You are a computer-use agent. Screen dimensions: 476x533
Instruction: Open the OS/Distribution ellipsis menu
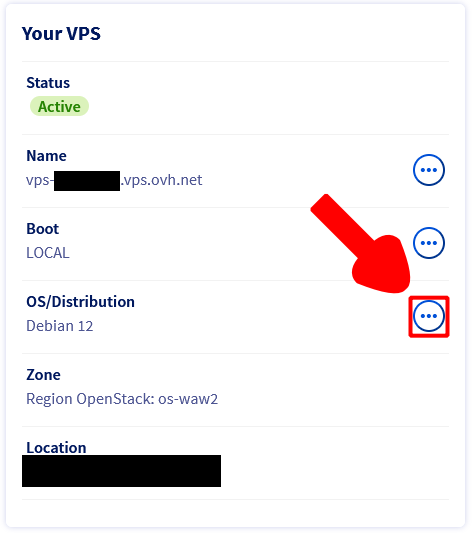(428, 316)
